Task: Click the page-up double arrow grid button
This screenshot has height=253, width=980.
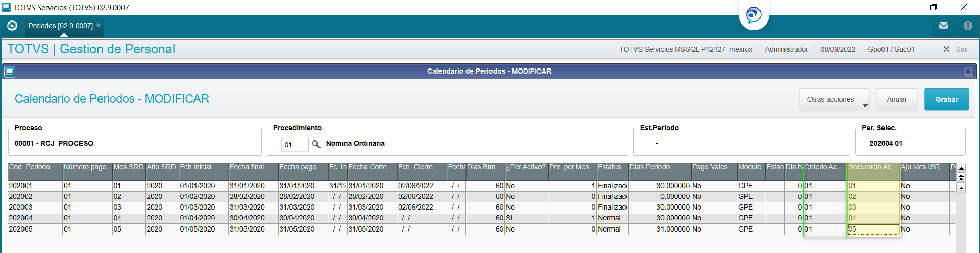Action: point(961,177)
